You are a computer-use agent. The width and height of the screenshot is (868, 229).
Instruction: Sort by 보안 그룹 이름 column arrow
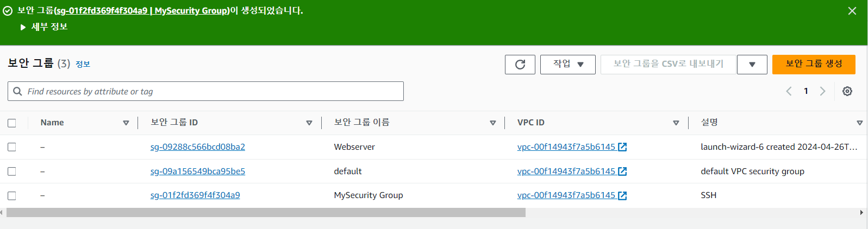pos(493,123)
